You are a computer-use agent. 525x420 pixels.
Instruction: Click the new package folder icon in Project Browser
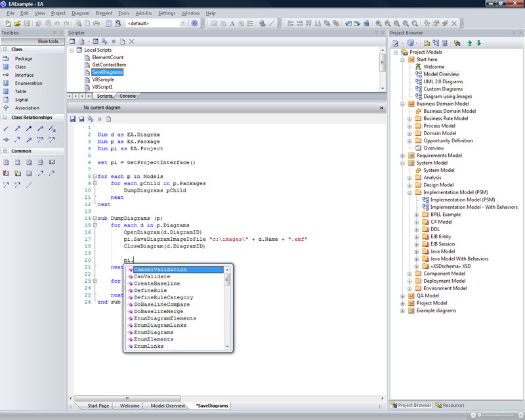tap(428, 43)
